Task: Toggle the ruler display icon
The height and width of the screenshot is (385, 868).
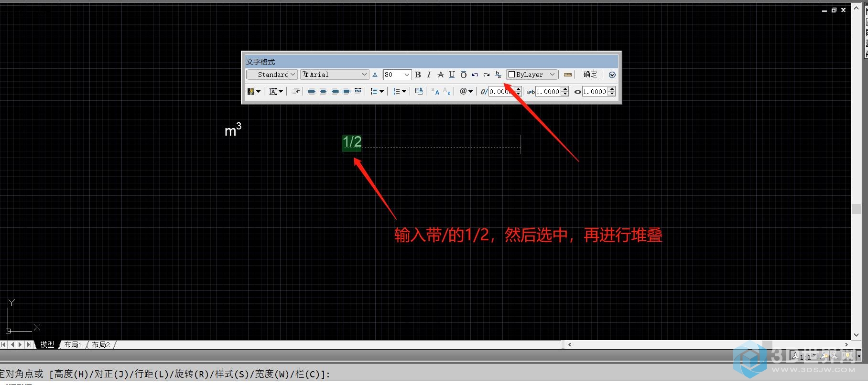Action: (x=567, y=75)
